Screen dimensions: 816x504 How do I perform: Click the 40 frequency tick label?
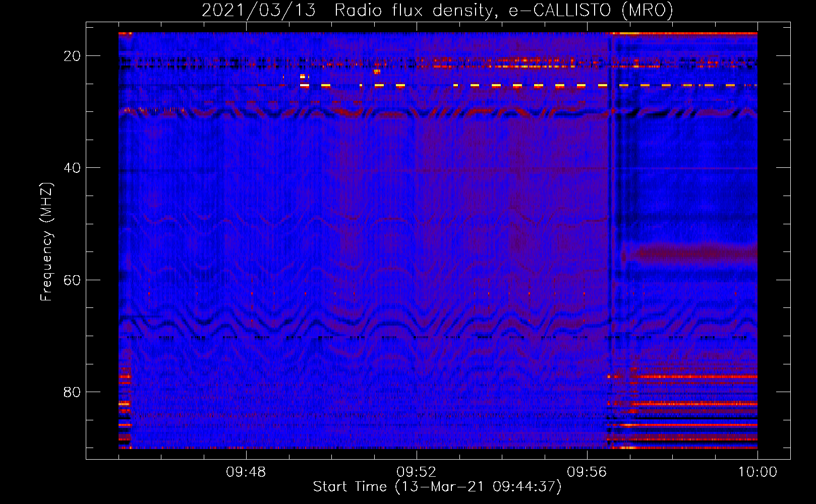[72, 168]
